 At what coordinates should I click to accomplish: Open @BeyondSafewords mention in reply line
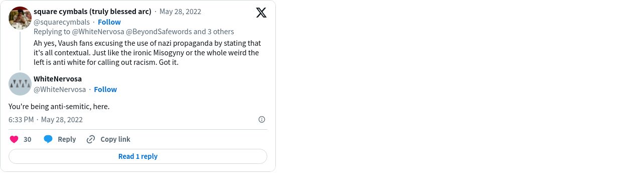pyautogui.click(x=159, y=32)
